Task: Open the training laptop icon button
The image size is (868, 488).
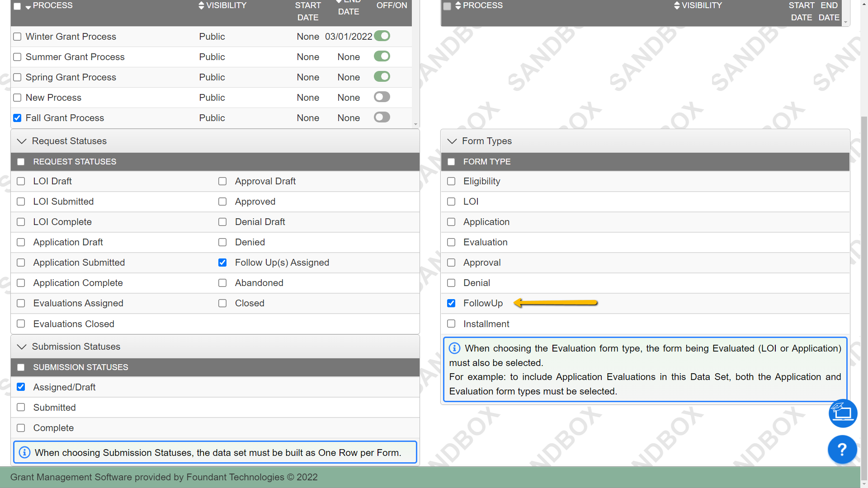Action: pos(843,413)
